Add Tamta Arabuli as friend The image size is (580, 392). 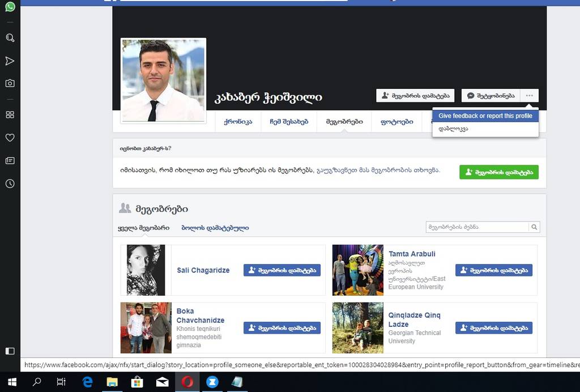(x=494, y=270)
